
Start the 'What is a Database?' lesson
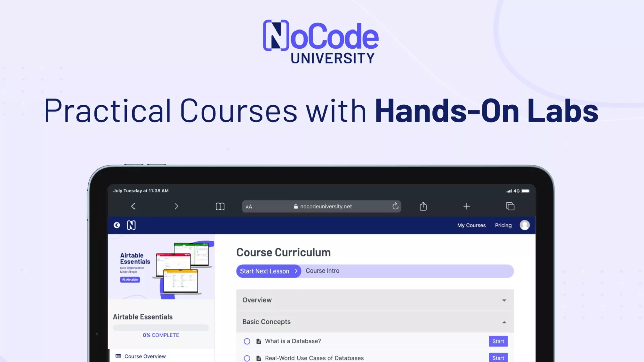coord(498,341)
